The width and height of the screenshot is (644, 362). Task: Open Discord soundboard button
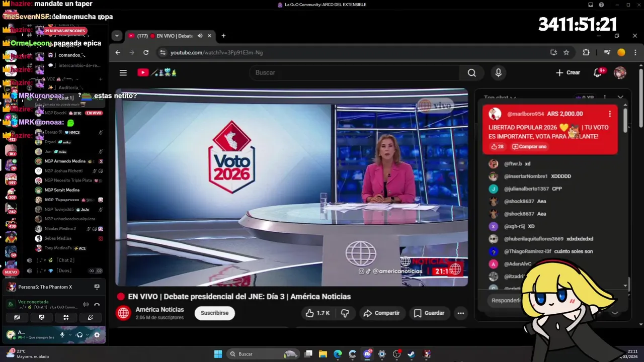coord(91,317)
